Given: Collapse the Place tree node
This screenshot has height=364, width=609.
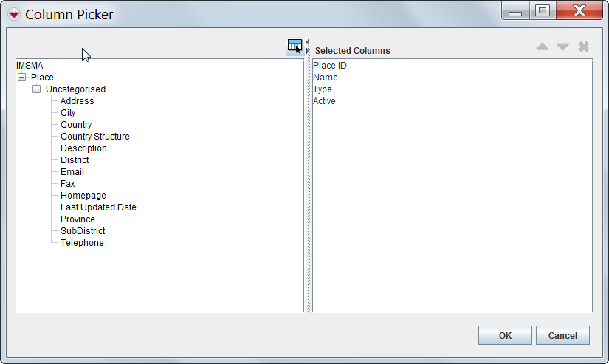Looking at the screenshot, I should (21, 78).
